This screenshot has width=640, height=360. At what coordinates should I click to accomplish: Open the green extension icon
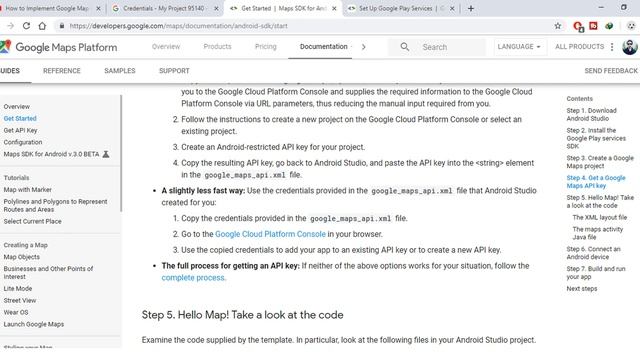tap(609, 26)
